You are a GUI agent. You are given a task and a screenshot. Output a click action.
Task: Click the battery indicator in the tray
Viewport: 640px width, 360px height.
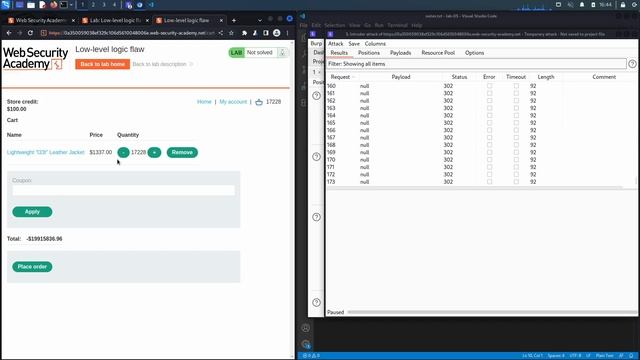click(593, 5)
